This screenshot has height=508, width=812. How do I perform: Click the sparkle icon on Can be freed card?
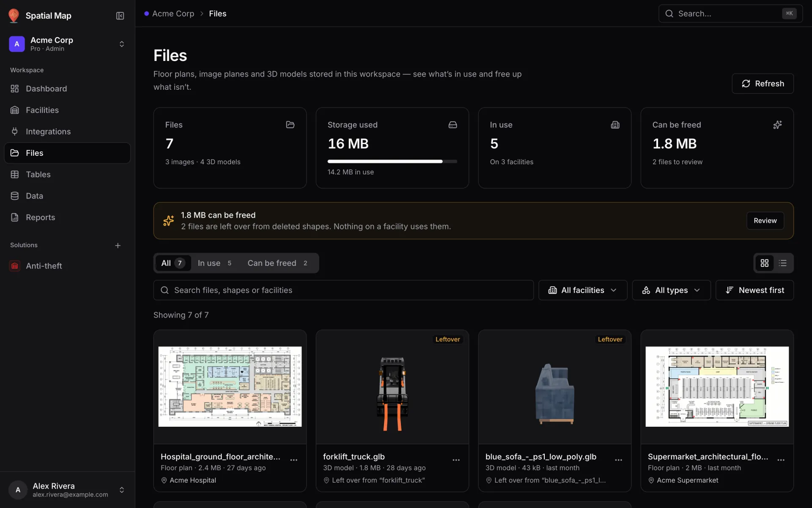tap(777, 125)
